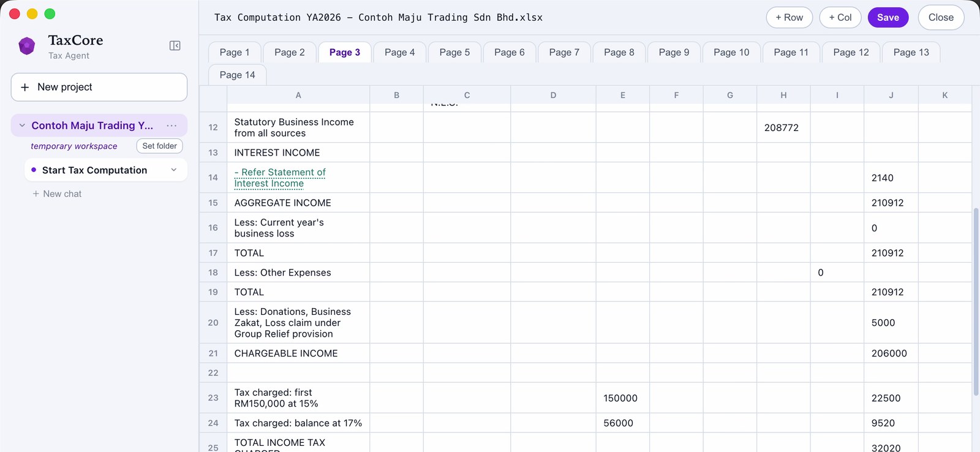980x452 pixels.
Task: Collapse the Contoh Maju Trading project chevron
Action: (22, 126)
